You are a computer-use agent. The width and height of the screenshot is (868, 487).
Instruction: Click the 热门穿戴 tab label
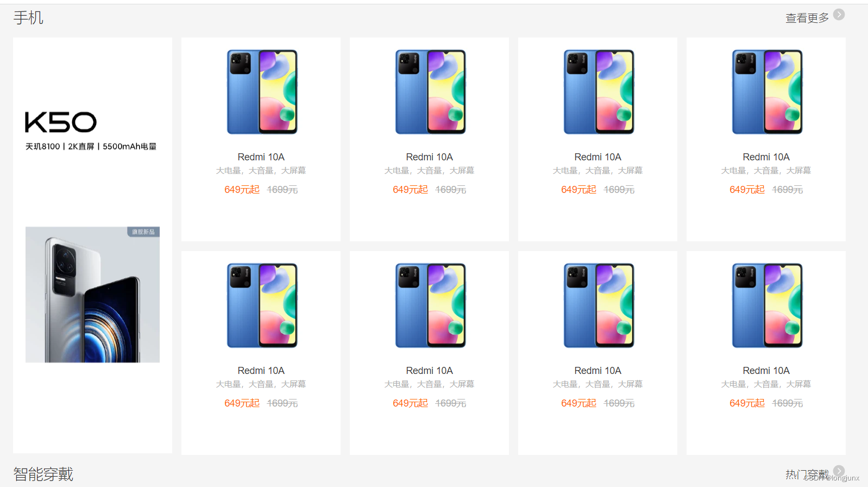tap(807, 474)
